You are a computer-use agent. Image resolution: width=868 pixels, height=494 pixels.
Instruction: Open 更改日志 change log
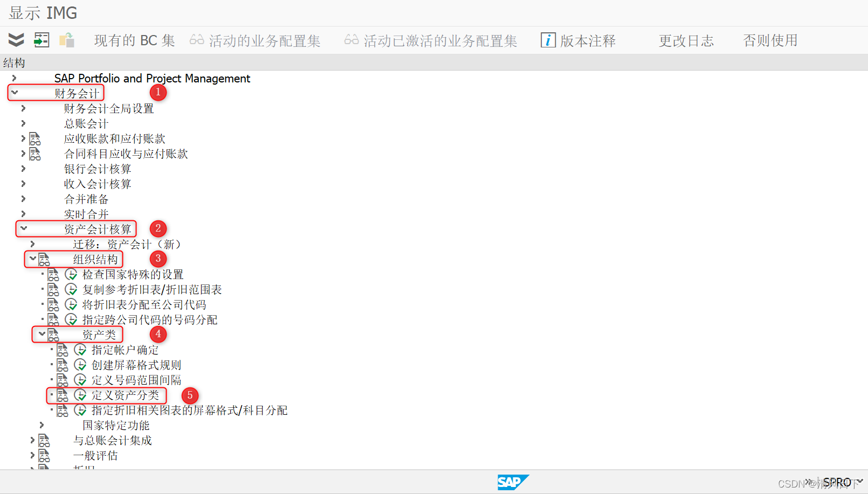[686, 40]
